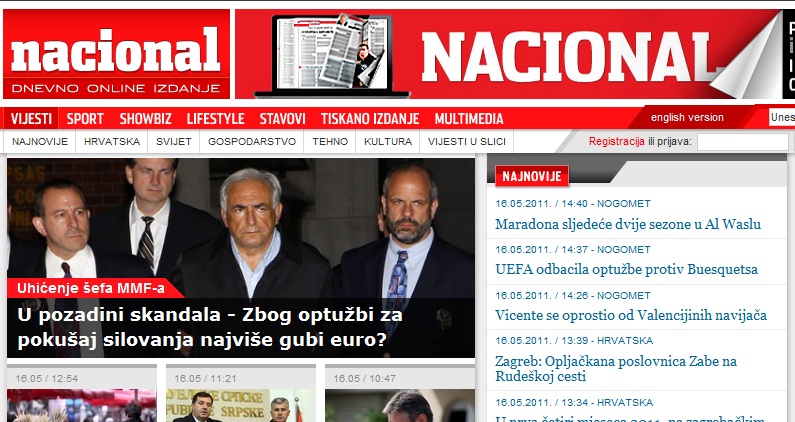This screenshot has height=422, width=795.
Task: Click the nacional site logo
Action: (116, 54)
